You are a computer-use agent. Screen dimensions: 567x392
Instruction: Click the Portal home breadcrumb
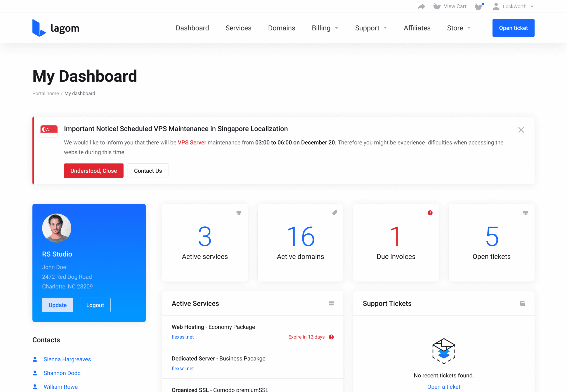pyautogui.click(x=45, y=93)
